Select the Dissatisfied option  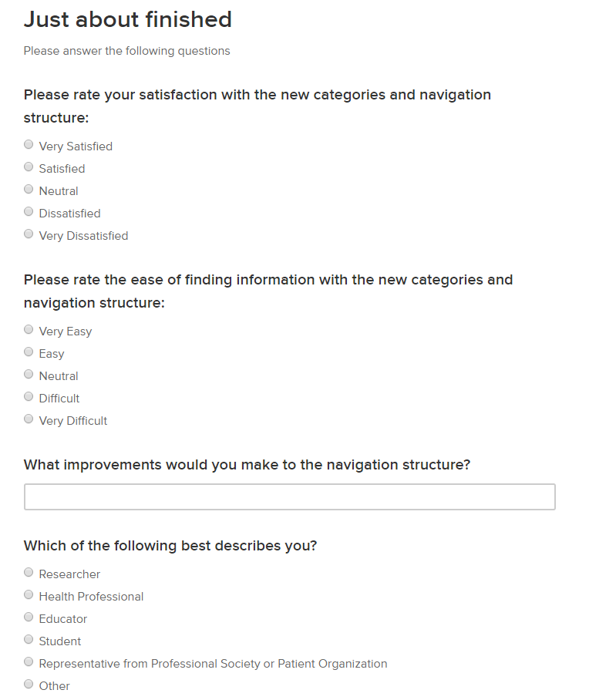coord(29,211)
